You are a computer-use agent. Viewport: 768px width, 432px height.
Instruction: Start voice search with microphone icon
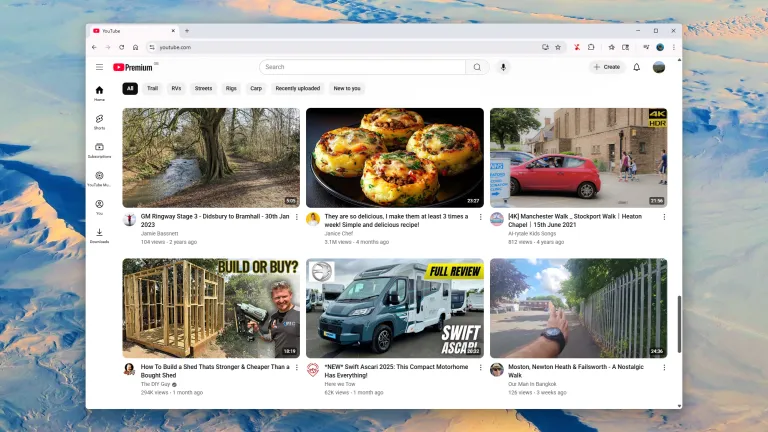503,67
